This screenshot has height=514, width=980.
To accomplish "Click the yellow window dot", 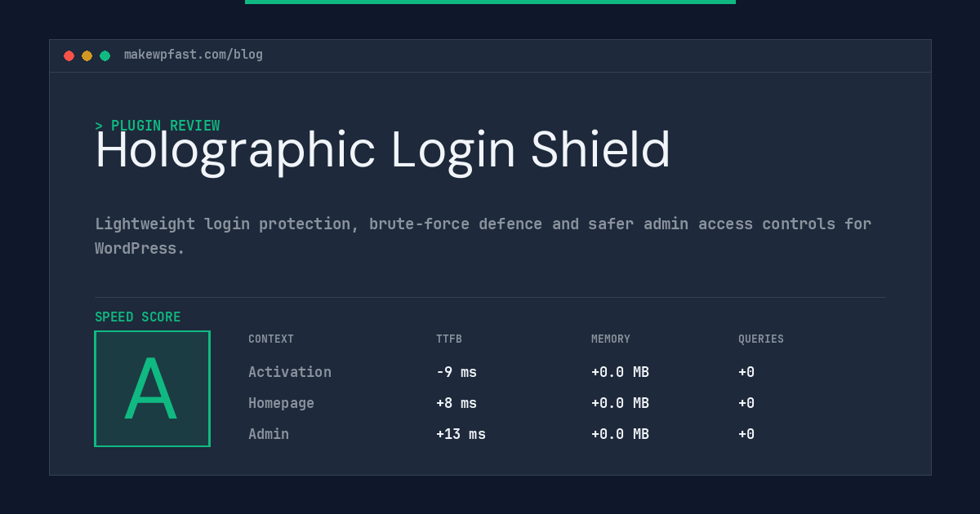I will pos(87,55).
